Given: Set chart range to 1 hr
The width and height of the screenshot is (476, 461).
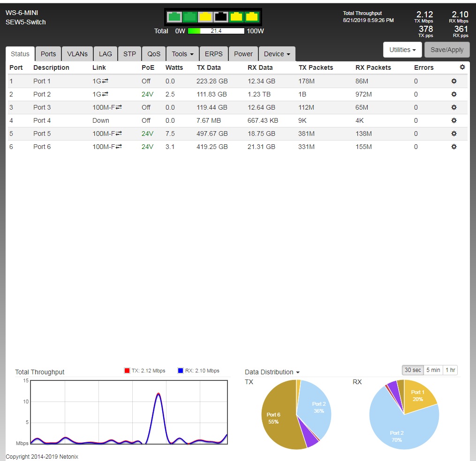Looking at the screenshot, I should click(450, 370).
